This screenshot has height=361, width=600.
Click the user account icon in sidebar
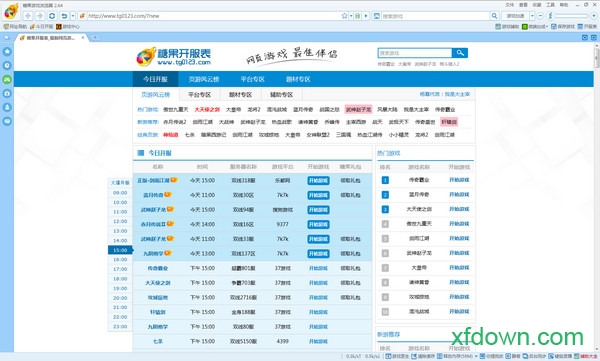tap(7, 107)
